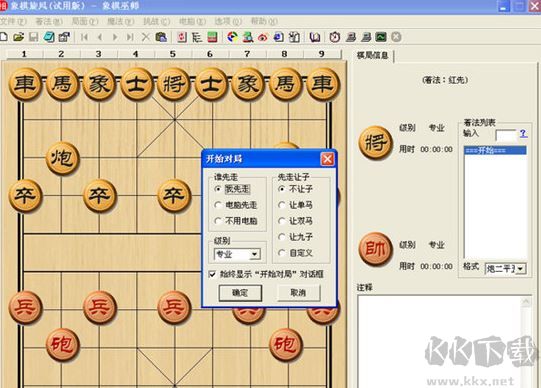The image size is (541, 388).
Task: Expand the 级别 专业 level dropdown
Action: (255, 255)
